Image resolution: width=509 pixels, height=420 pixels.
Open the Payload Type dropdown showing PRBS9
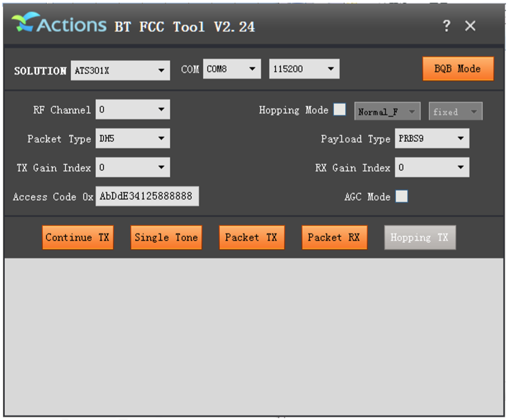click(432, 138)
